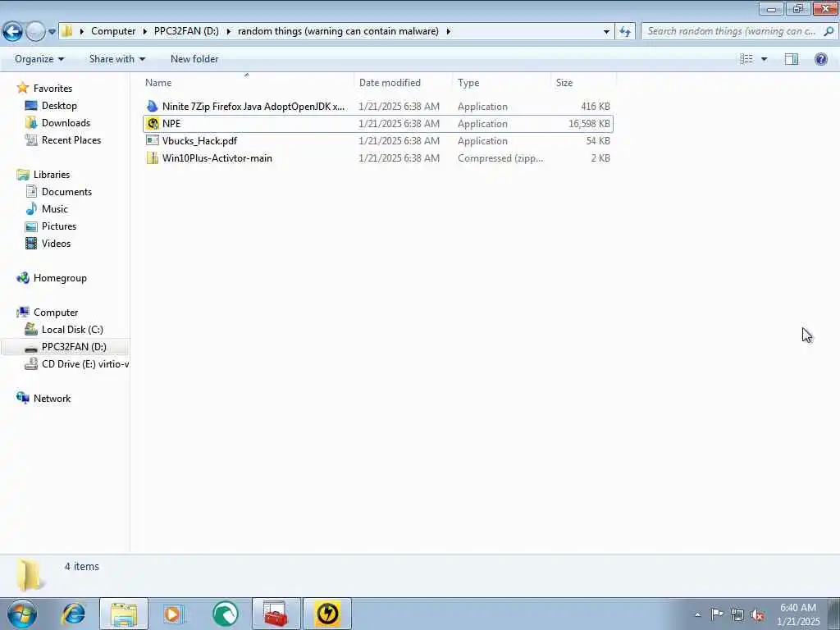Open Desktop under Favorites
840x630 pixels.
coord(59,106)
